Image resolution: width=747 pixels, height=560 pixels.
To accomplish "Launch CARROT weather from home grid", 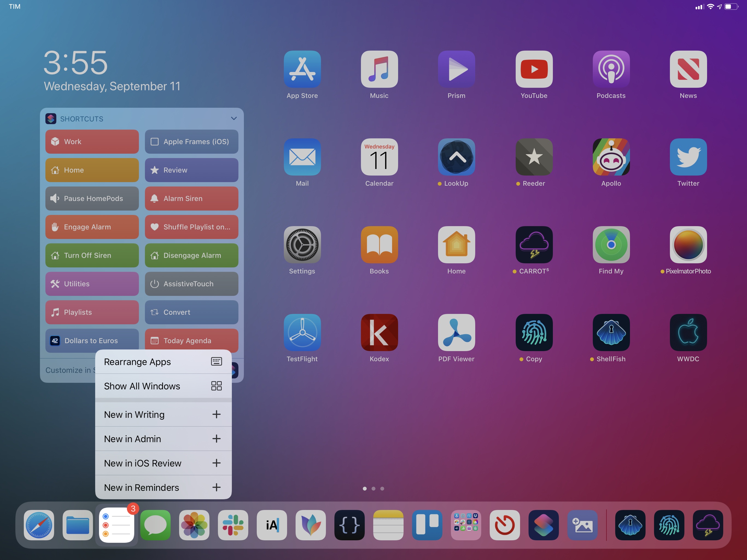I will (534, 245).
